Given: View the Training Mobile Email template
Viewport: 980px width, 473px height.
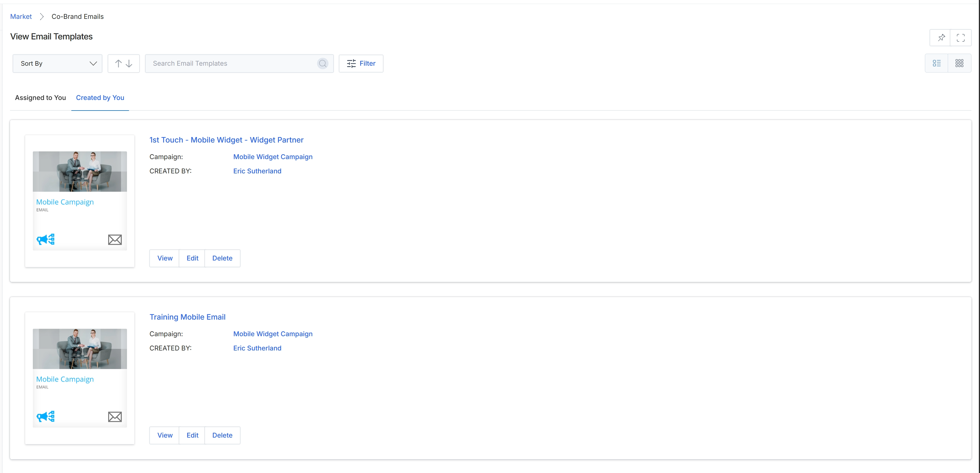Looking at the screenshot, I should [165, 435].
